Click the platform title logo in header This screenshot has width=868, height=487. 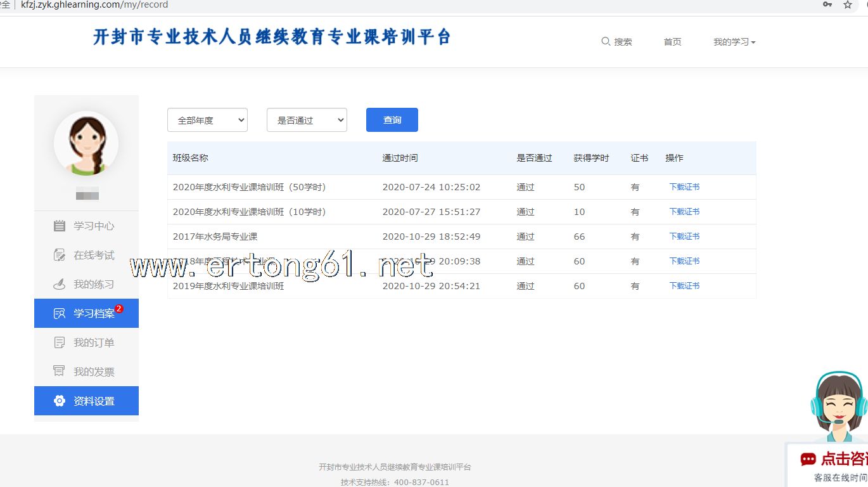coord(272,37)
